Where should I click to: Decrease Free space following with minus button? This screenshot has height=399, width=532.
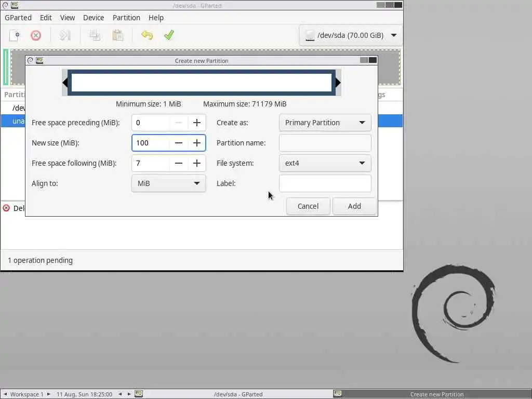pyautogui.click(x=179, y=163)
